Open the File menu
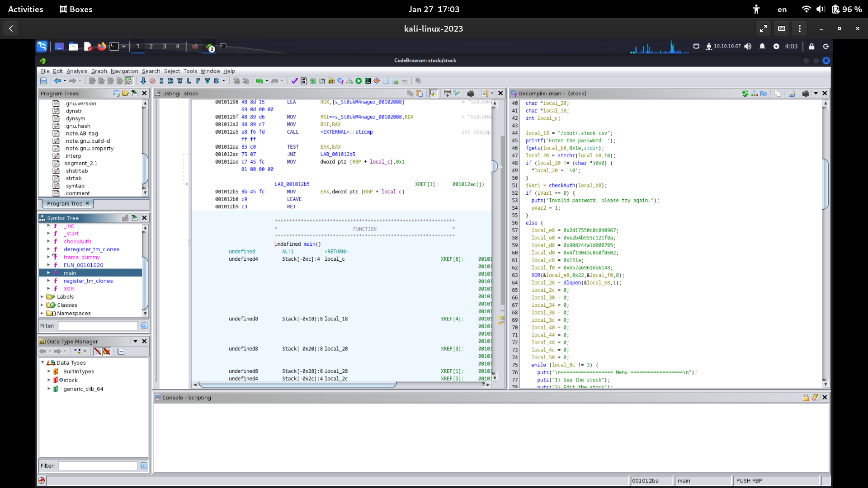Image resolution: width=868 pixels, height=488 pixels. coord(45,71)
